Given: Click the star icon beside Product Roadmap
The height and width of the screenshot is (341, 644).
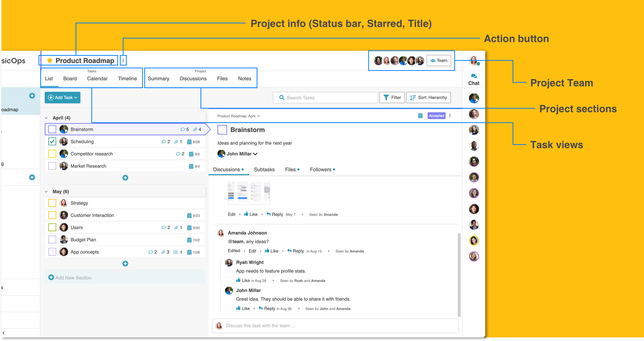Looking at the screenshot, I should point(50,60).
